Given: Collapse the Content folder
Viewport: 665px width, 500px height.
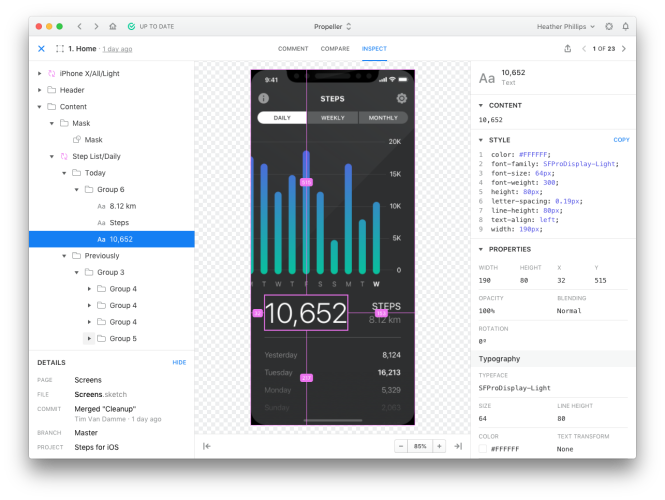Looking at the screenshot, I should pyautogui.click(x=39, y=107).
